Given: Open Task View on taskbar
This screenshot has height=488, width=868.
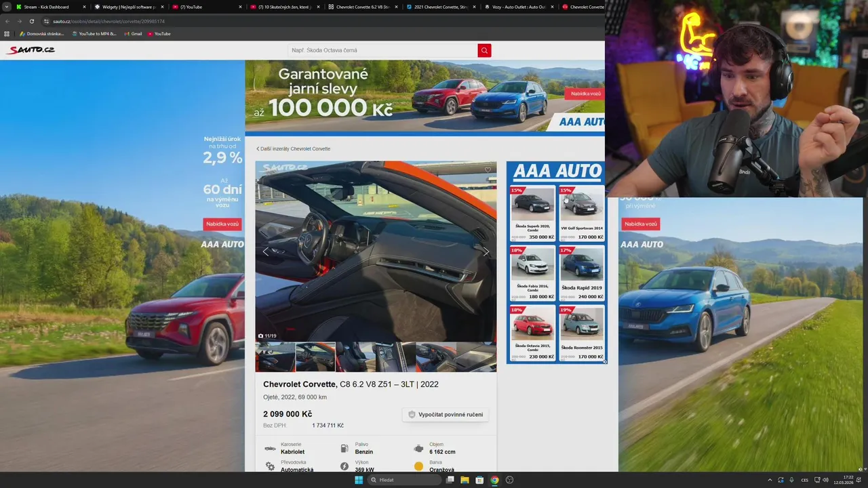Looking at the screenshot, I should coord(450,480).
